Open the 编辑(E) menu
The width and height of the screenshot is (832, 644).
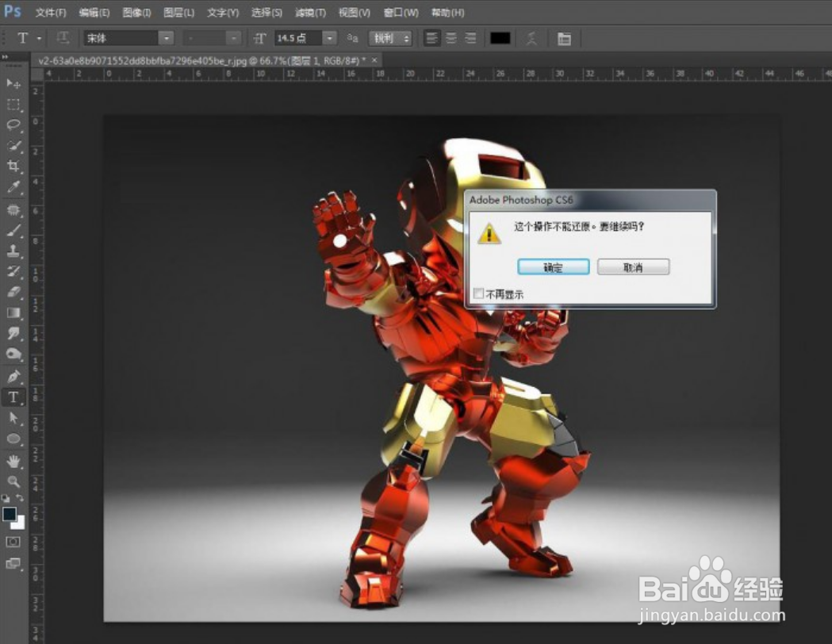[x=94, y=12]
